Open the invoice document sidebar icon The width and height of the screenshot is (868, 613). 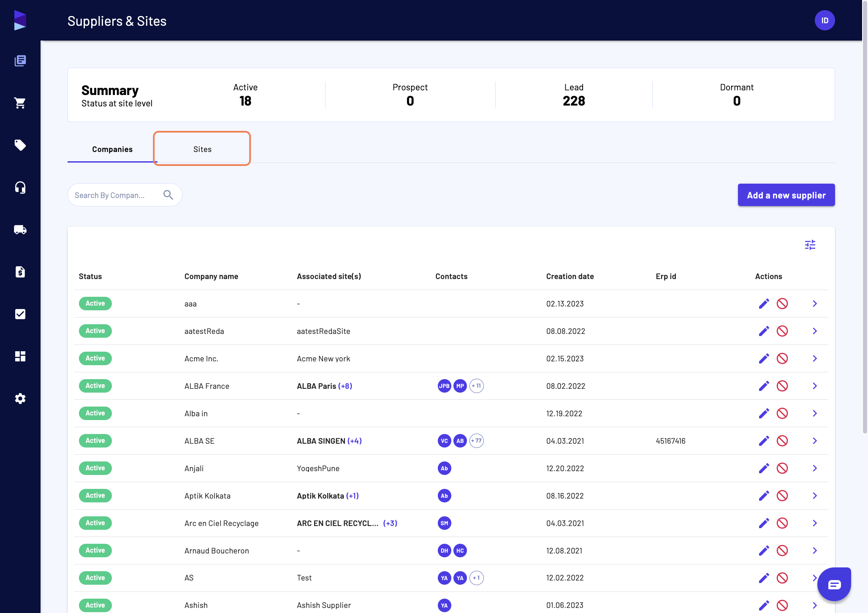tap(20, 272)
